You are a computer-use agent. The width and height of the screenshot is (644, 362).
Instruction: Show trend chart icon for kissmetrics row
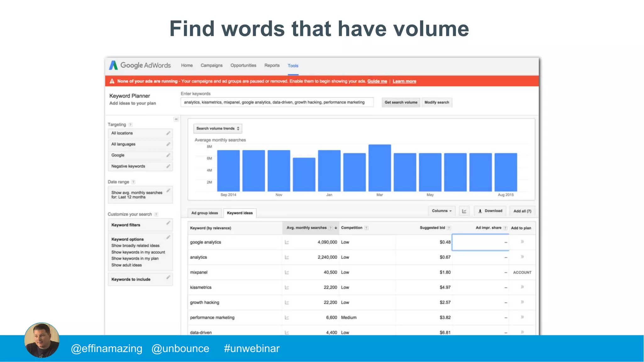287,288
